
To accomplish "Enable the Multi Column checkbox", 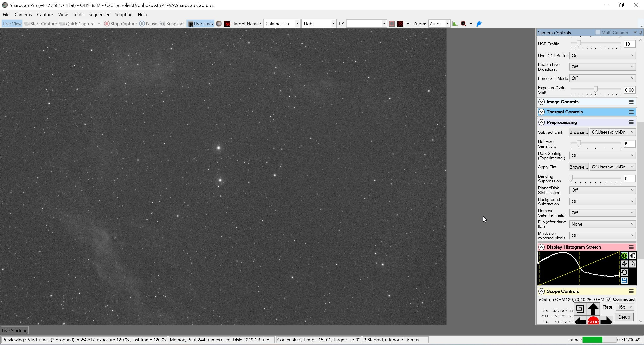I will pyautogui.click(x=598, y=33).
